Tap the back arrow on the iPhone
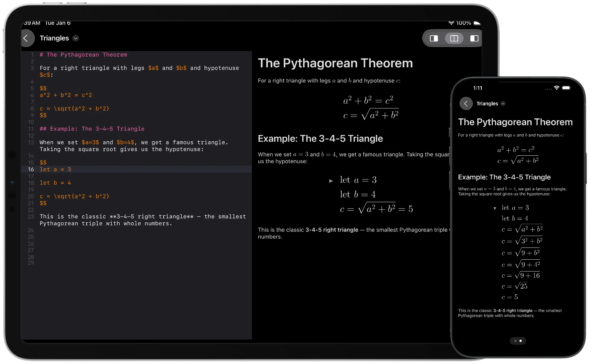The width and height of the screenshot is (592, 364). [x=466, y=104]
